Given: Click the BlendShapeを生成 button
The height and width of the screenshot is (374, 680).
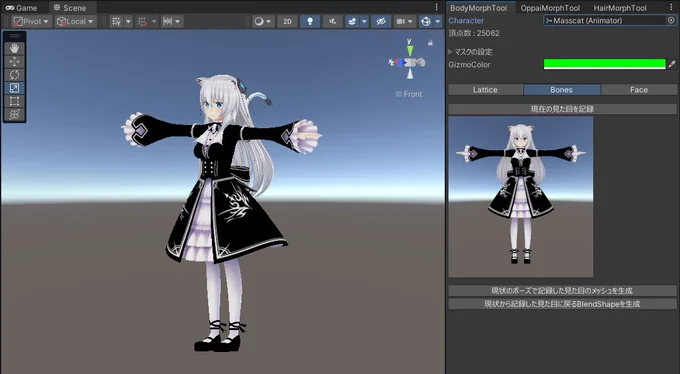Looking at the screenshot, I should pos(562,304).
